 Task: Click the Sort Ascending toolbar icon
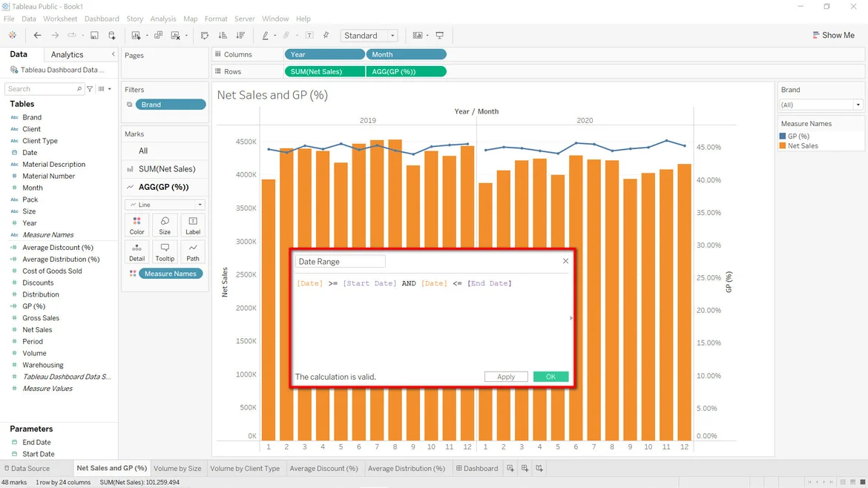click(x=223, y=36)
